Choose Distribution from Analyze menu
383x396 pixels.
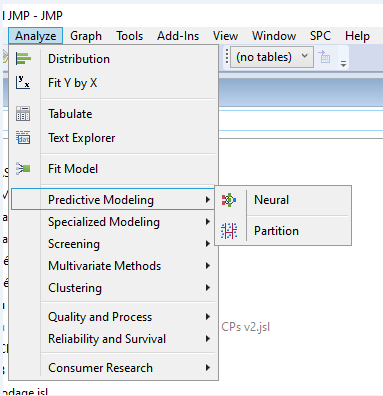point(113,59)
